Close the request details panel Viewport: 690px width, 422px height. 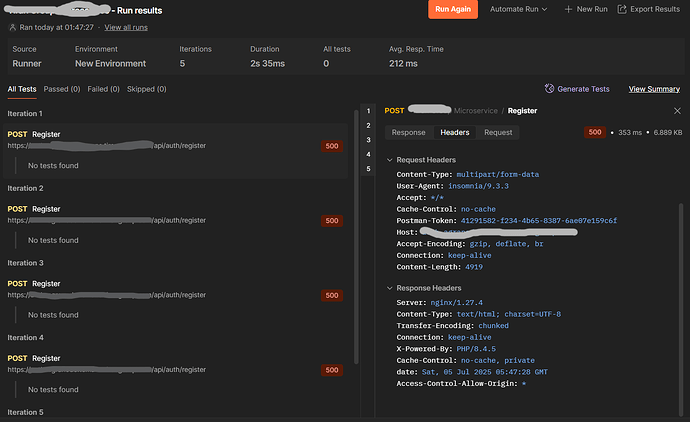(x=677, y=111)
